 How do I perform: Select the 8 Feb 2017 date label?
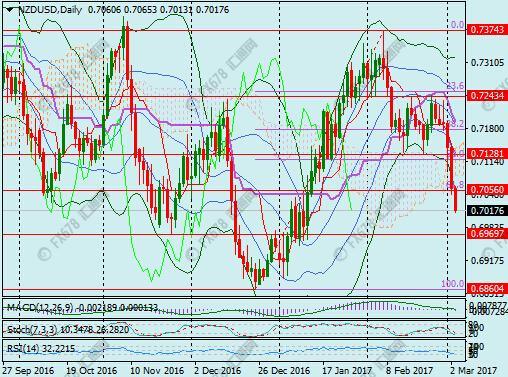(410, 370)
